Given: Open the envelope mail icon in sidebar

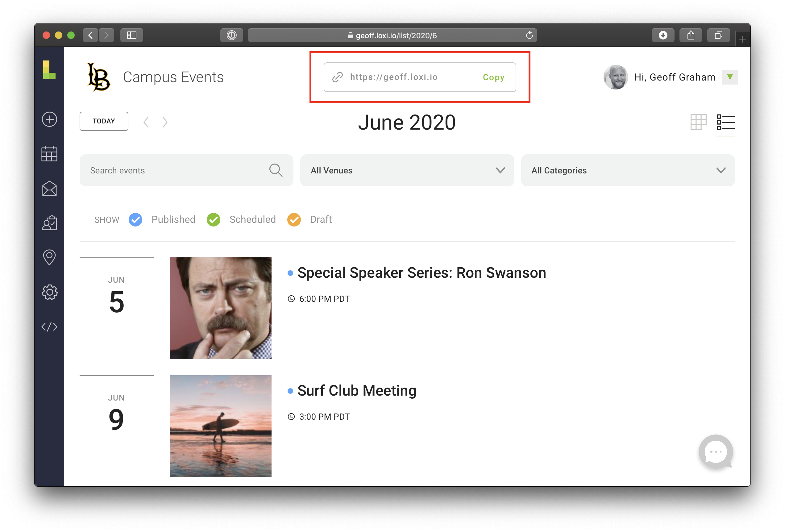Looking at the screenshot, I should 49,189.
